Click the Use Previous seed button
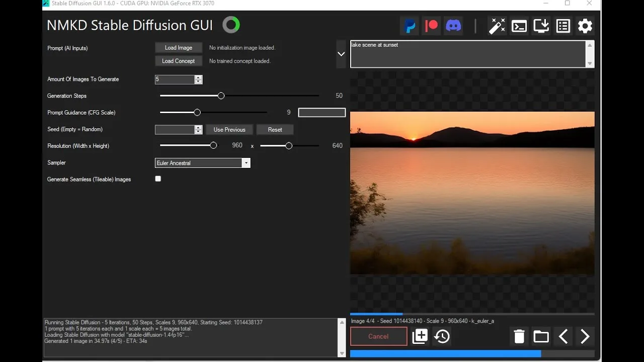The image size is (644, 362). (x=229, y=130)
